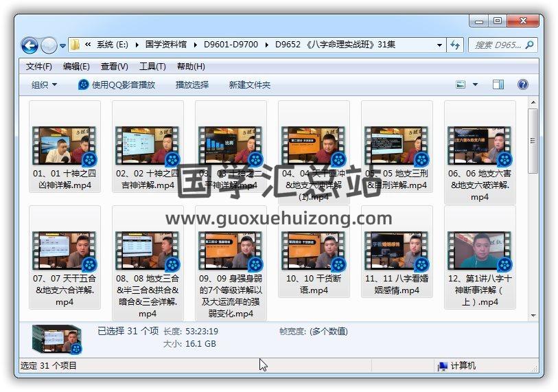Select the 05 地支三刑 video file
The height and width of the screenshot is (392, 558).
[x=397, y=145]
